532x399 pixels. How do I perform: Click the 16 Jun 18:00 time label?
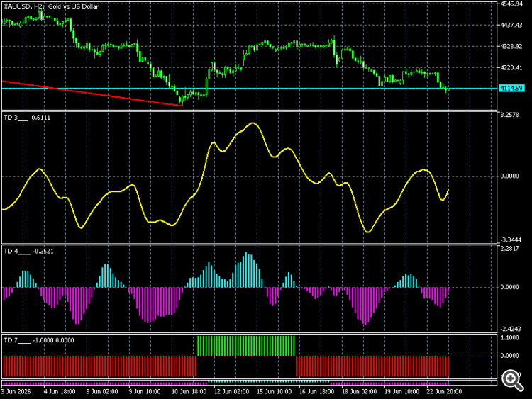316,391
